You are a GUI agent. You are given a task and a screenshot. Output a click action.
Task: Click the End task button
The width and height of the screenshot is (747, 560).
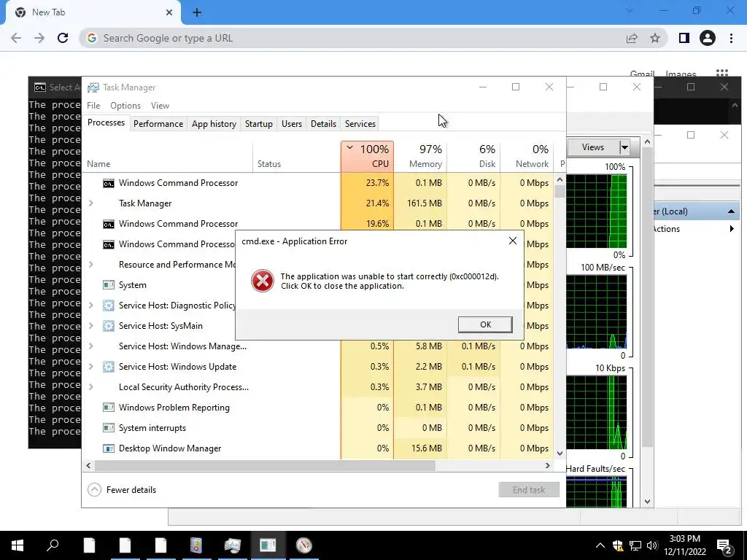(x=529, y=490)
